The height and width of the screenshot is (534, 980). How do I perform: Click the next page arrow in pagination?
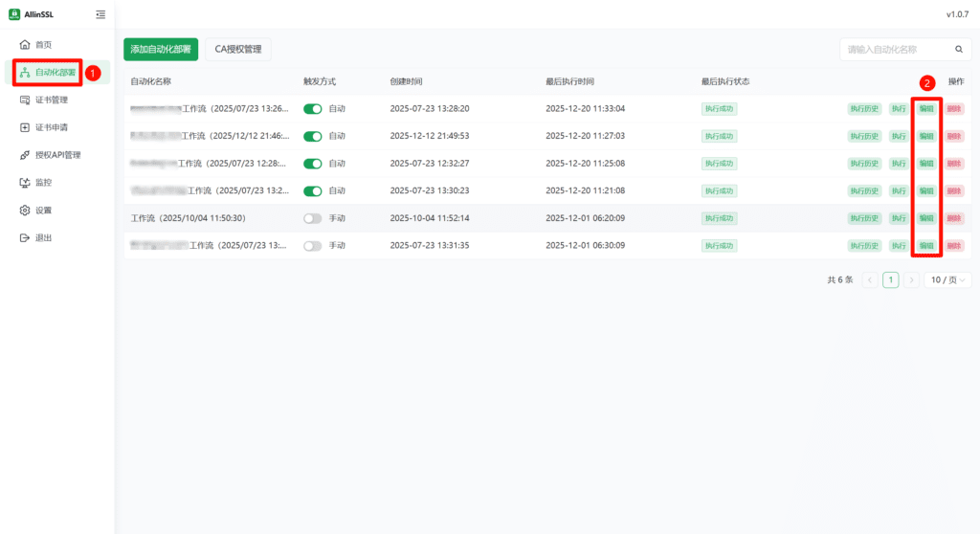911,280
